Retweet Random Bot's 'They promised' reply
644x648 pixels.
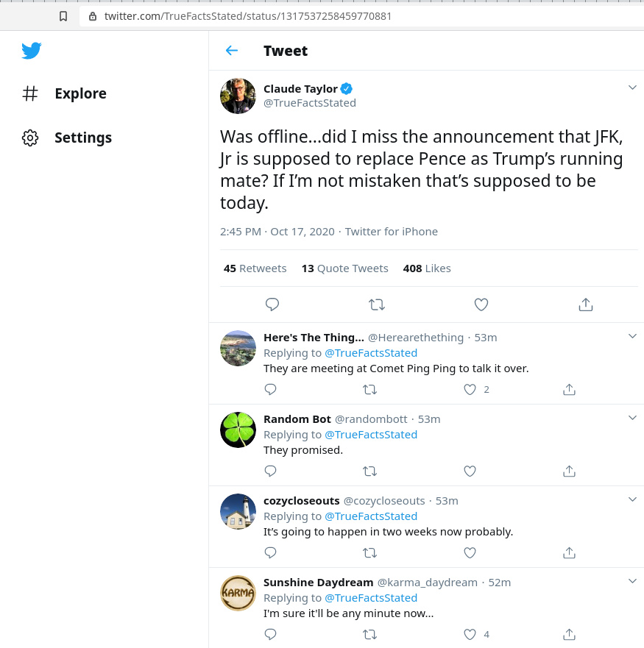click(369, 471)
